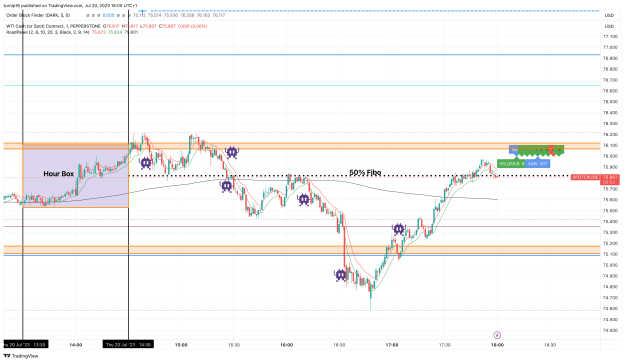
Task: Select the invader marker inside the upper orange zone
Action: click(232, 152)
